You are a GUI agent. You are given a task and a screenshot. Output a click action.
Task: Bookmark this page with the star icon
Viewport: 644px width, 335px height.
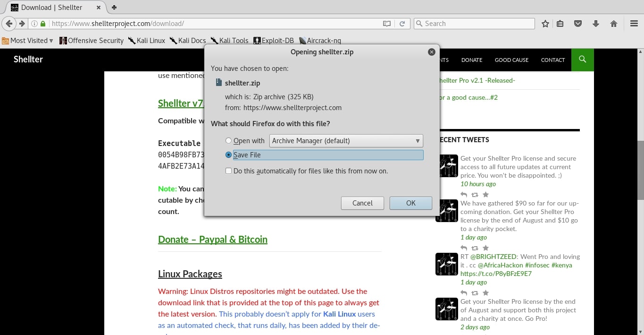pos(545,24)
